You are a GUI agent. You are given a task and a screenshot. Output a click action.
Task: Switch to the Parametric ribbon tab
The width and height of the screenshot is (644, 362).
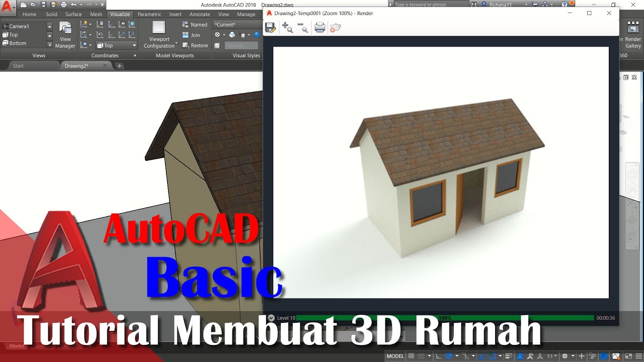coord(149,14)
